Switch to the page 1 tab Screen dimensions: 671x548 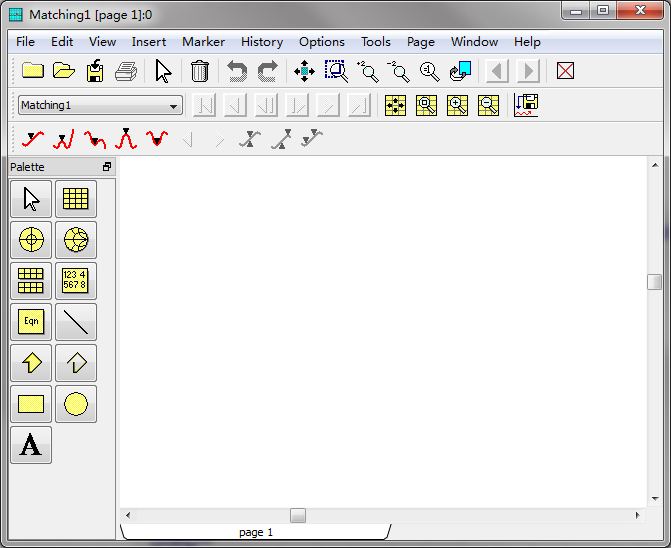[255, 532]
